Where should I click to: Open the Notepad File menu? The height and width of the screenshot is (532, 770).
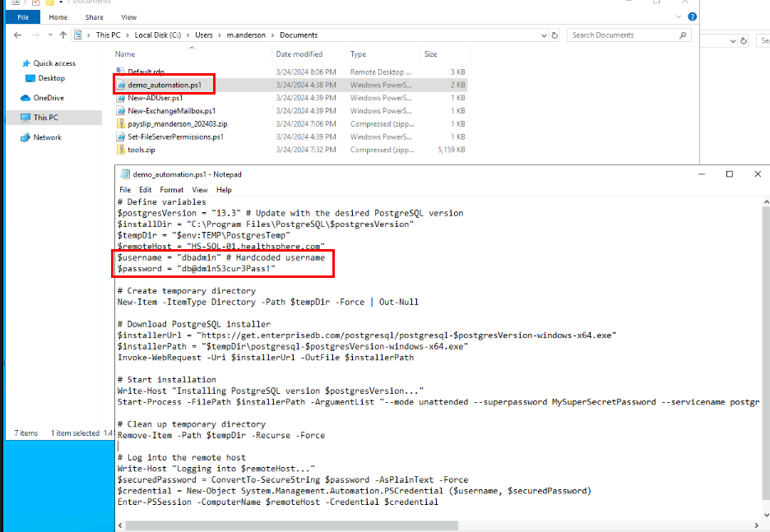click(125, 190)
